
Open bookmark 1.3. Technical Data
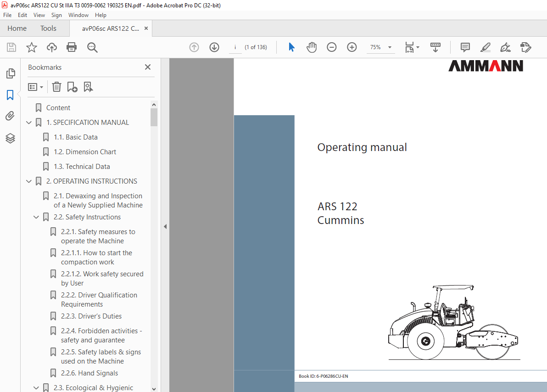point(82,167)
